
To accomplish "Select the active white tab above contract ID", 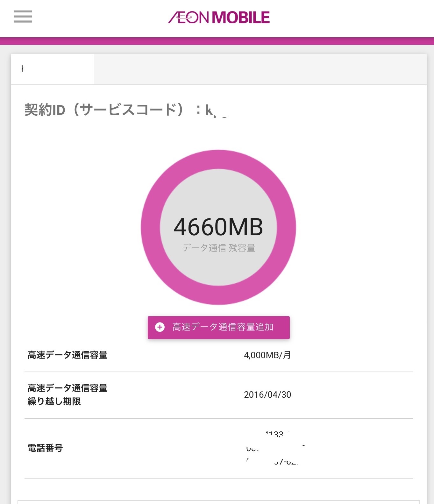I will (53, 69).
